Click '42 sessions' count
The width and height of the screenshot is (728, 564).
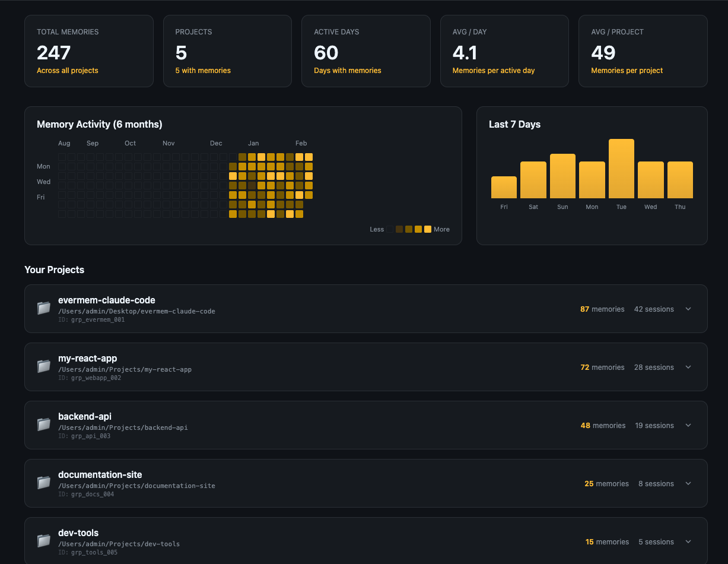pos(654,309)
